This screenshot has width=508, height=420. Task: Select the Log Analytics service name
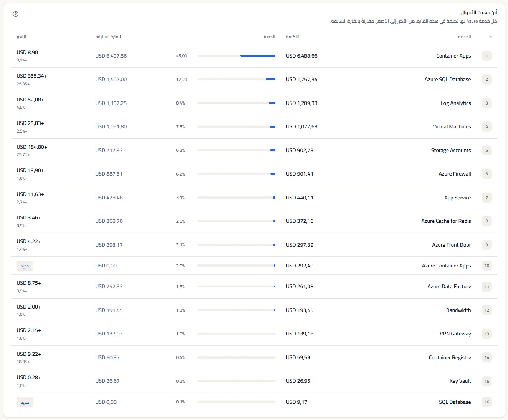click(456, 103)
